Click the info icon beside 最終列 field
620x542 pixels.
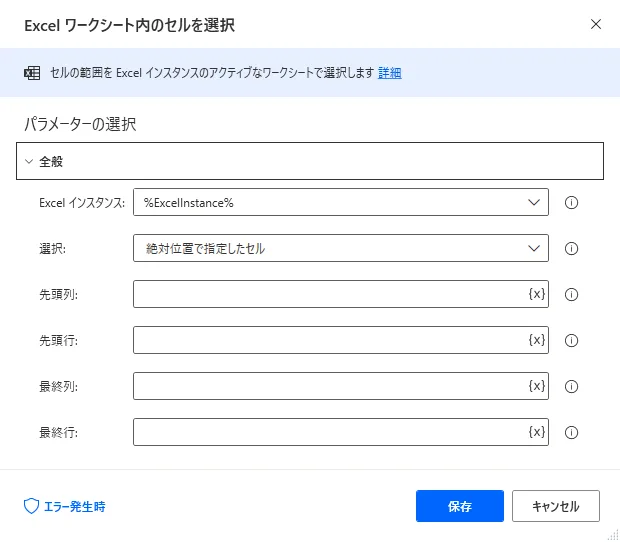[x=572, y=386]
